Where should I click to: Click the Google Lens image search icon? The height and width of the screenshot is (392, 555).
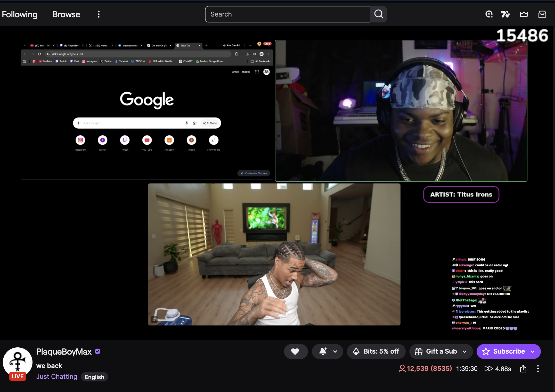click(x=195, y=123)
